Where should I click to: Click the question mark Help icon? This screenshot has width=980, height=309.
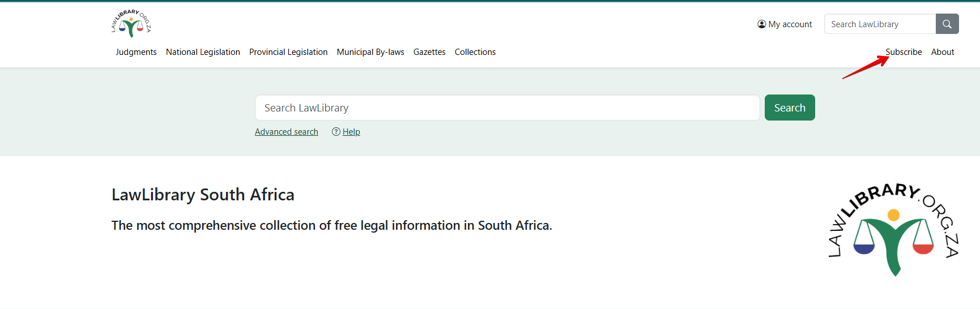point(336,132)
